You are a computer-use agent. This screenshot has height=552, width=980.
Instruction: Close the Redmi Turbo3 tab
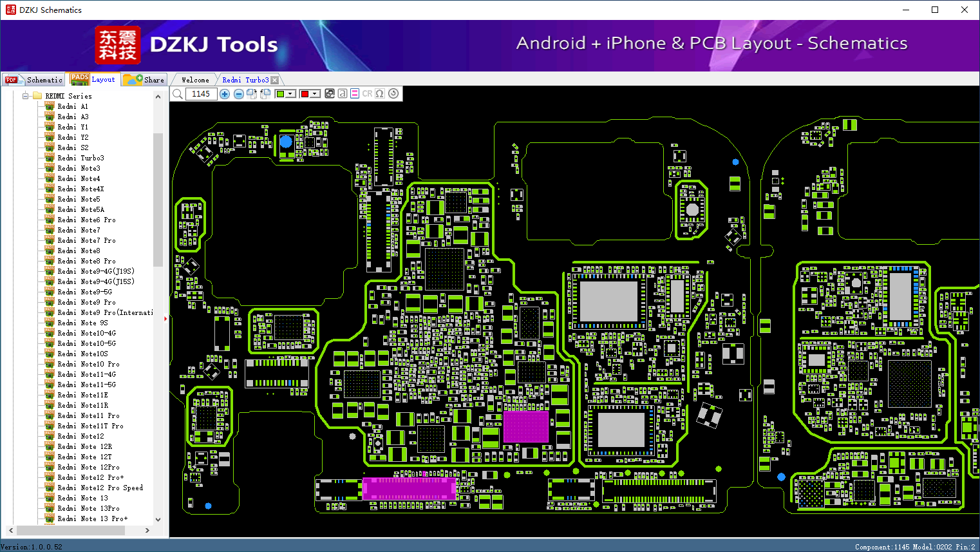click(x=275, y=80)
